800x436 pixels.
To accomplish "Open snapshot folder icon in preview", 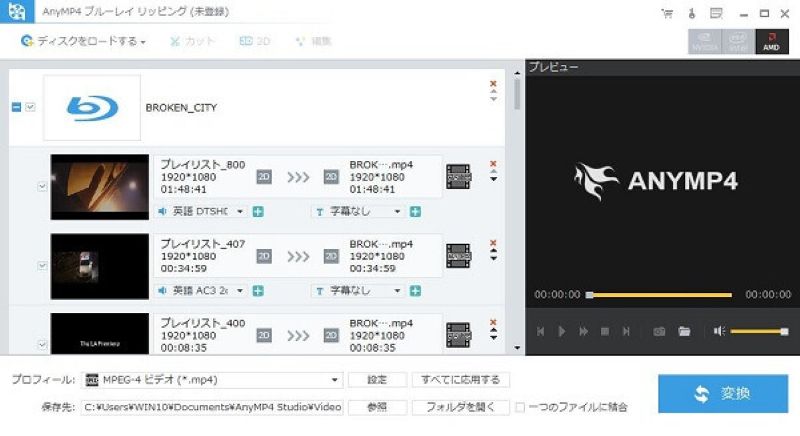I will (x=684, y=331).
